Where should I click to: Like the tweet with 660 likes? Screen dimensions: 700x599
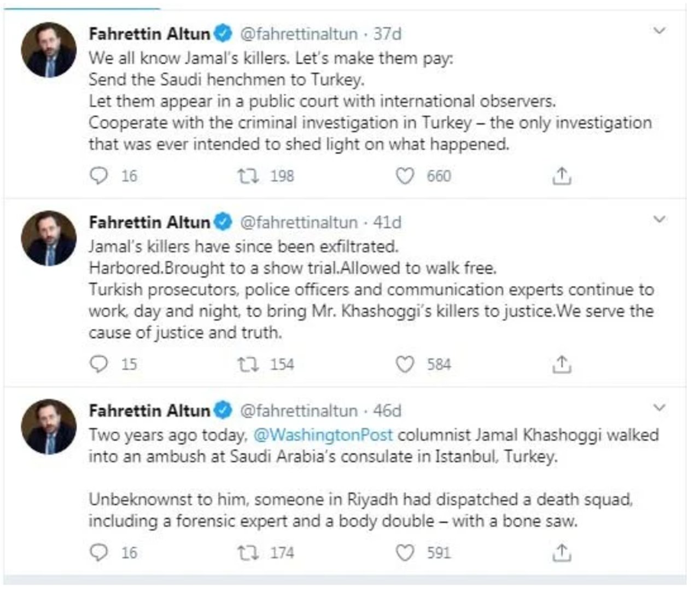pos(405,176)
